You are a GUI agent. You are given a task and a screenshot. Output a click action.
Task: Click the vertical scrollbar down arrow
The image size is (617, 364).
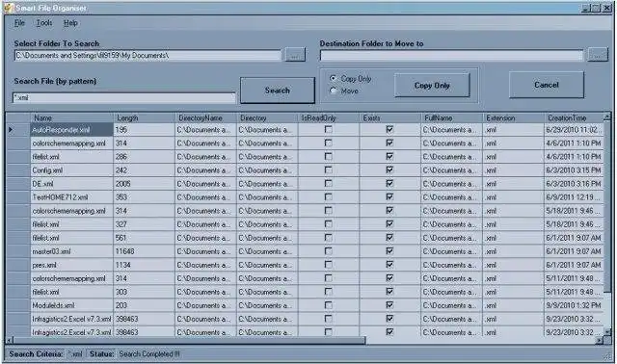[x=607, y=332]
